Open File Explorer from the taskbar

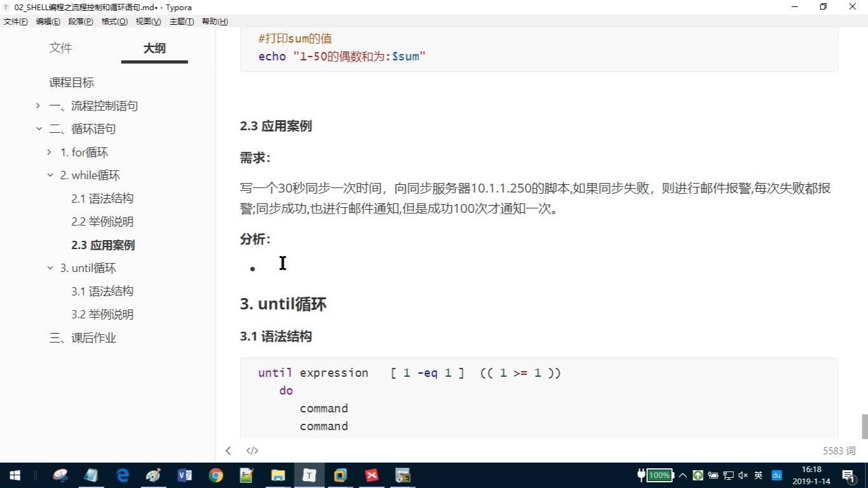278,475
